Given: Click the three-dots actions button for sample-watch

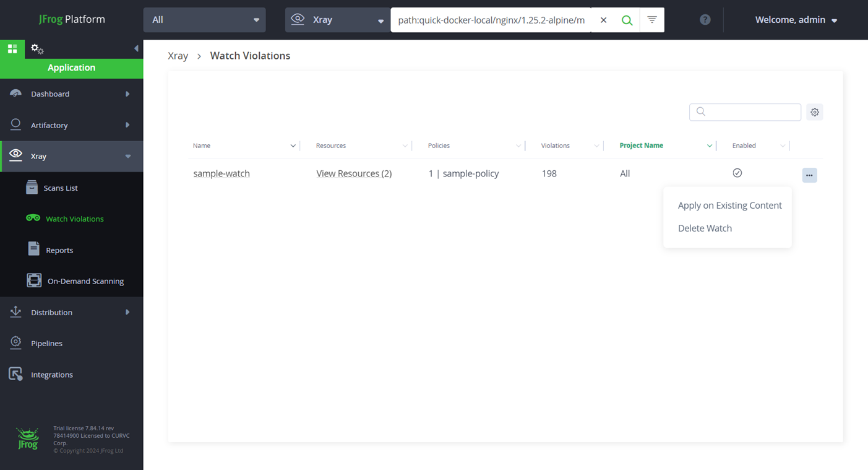Looking at the screenshot, I should pyautogui.click(x=809, y=175).
